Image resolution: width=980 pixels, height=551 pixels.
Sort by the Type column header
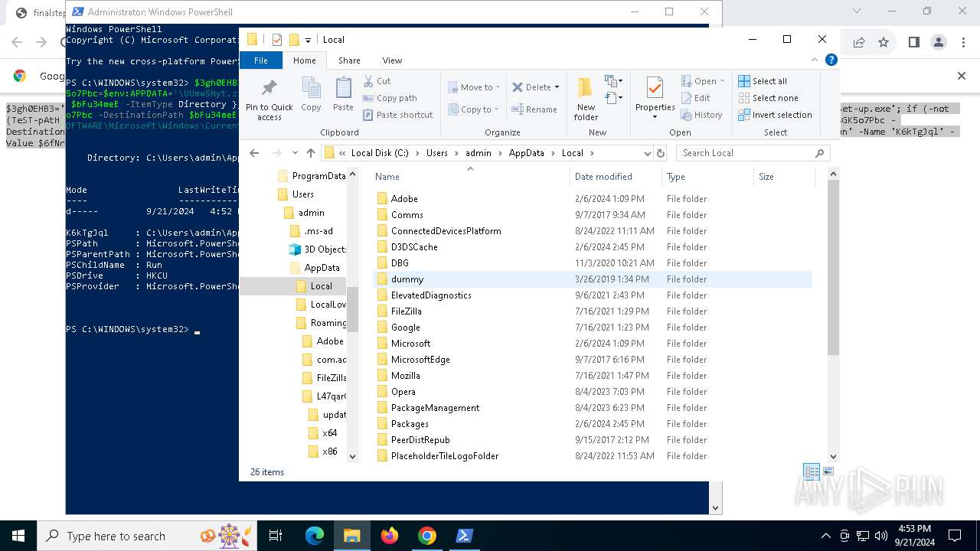[707, 176]
